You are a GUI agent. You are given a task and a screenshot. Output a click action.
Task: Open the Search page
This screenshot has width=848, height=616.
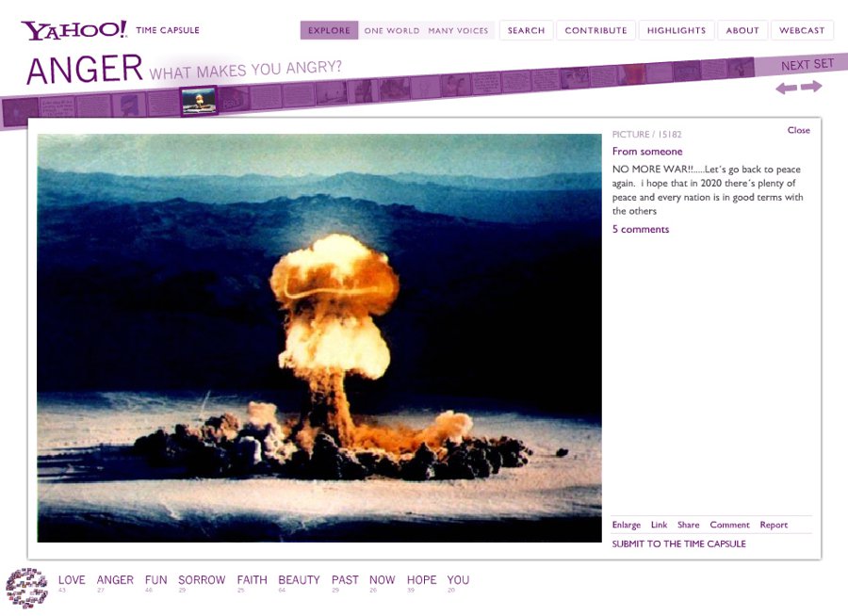point(526,30)
